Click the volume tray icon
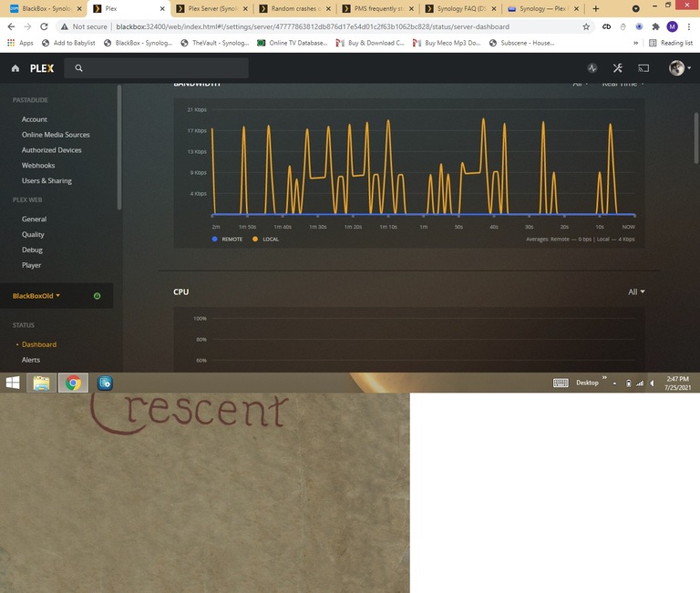The height and width of the screenshot is (593, 700). click(653, 383)
